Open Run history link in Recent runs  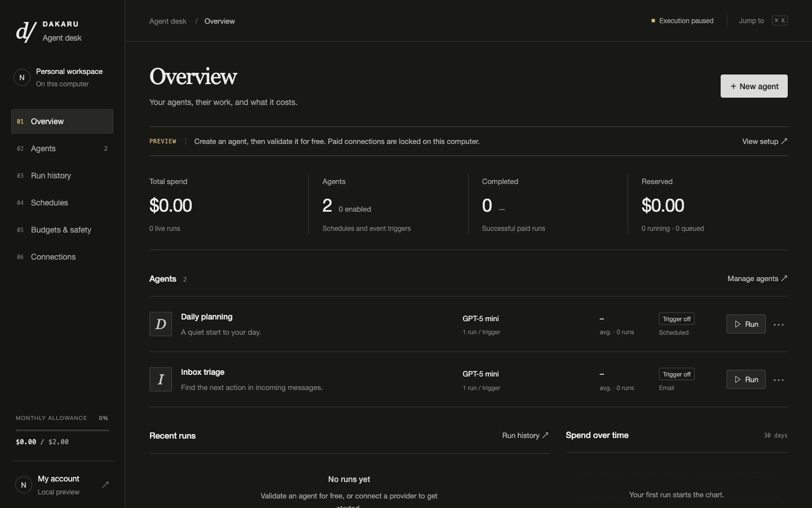pos(525,436)
